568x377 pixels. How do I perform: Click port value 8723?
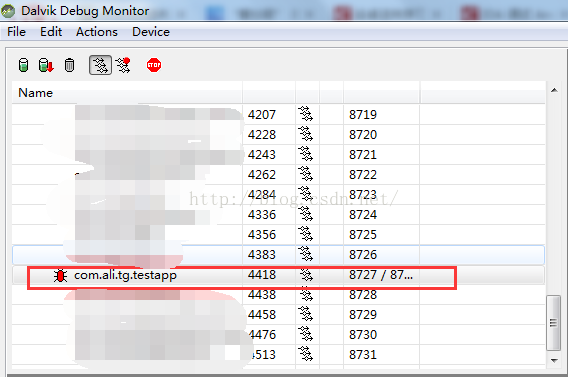tap(363, 194)
